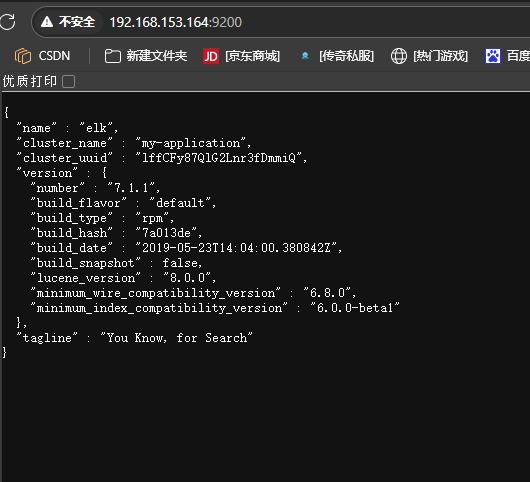Open the CSDN bookmark
Image resolution: width=530 pixels, height=482 pixels.
43,56
